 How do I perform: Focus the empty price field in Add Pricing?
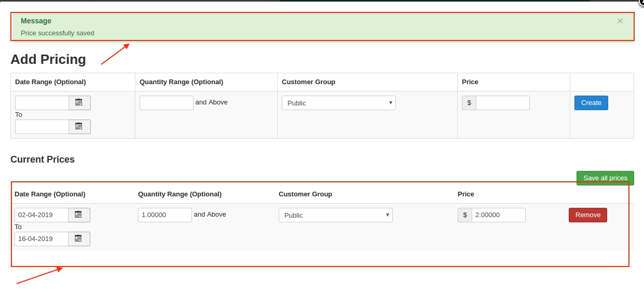point(503,103)
